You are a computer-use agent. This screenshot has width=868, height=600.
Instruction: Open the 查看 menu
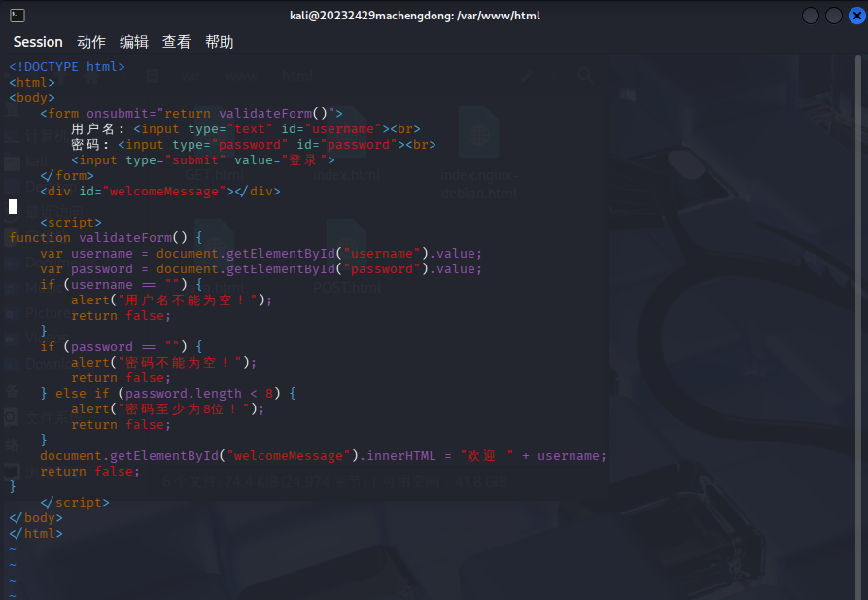[177, 42]
